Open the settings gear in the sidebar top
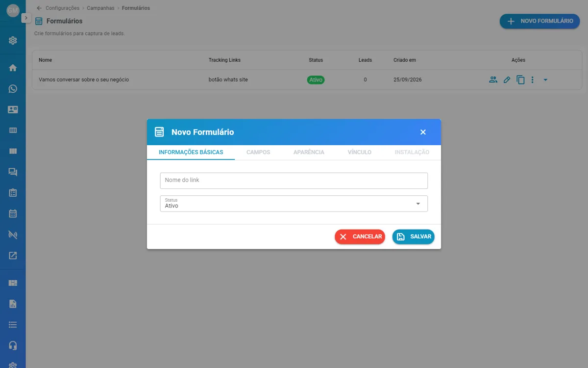This screenshot has width=588, height=368. pyautogui.click(x=13, y=40)
